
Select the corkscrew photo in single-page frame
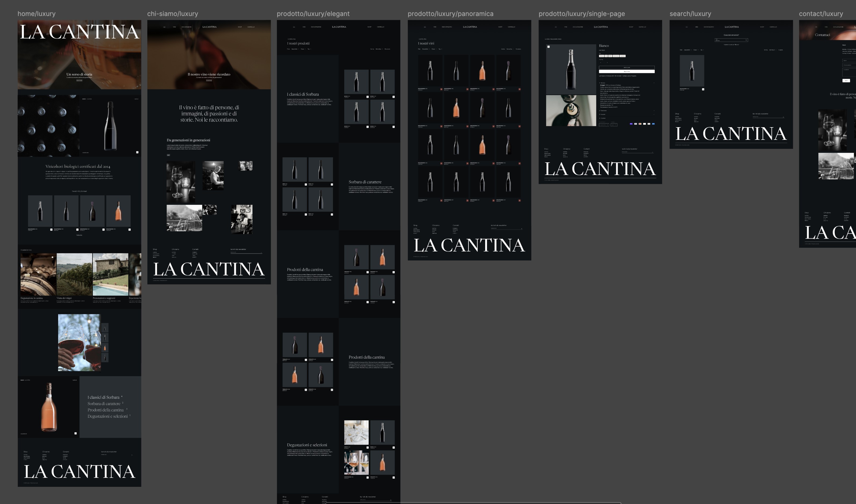[x=571, y=111]
